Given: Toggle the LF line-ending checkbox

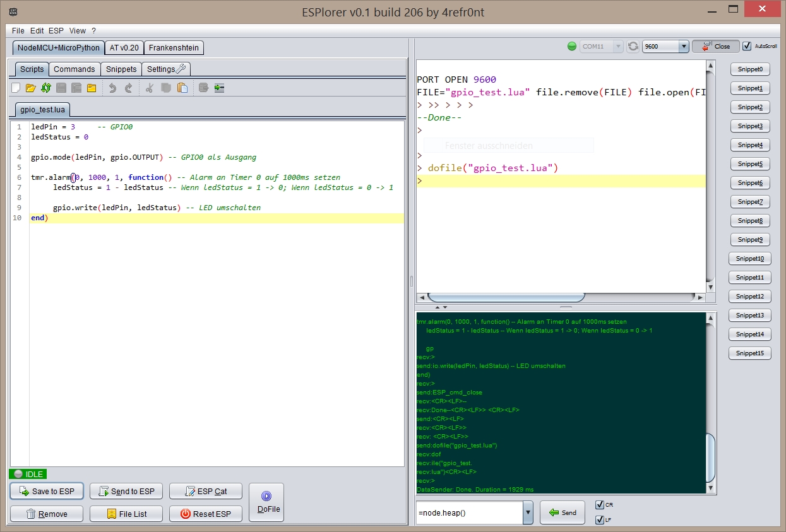Looking at the screenshot, I should click(600, 520).
